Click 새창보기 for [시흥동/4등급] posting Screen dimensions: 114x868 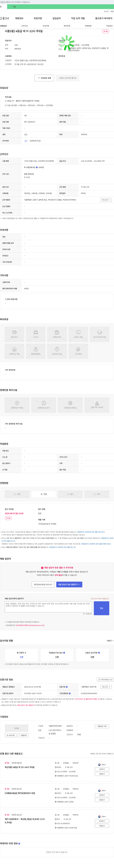tap(102, 800)
